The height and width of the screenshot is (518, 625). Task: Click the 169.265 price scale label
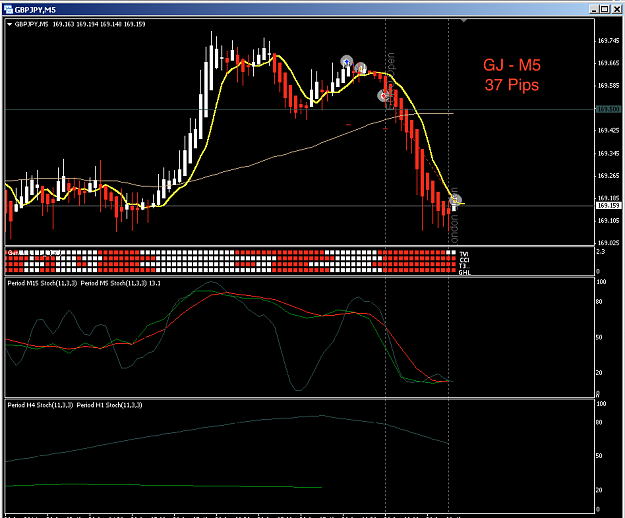point(608,176)
